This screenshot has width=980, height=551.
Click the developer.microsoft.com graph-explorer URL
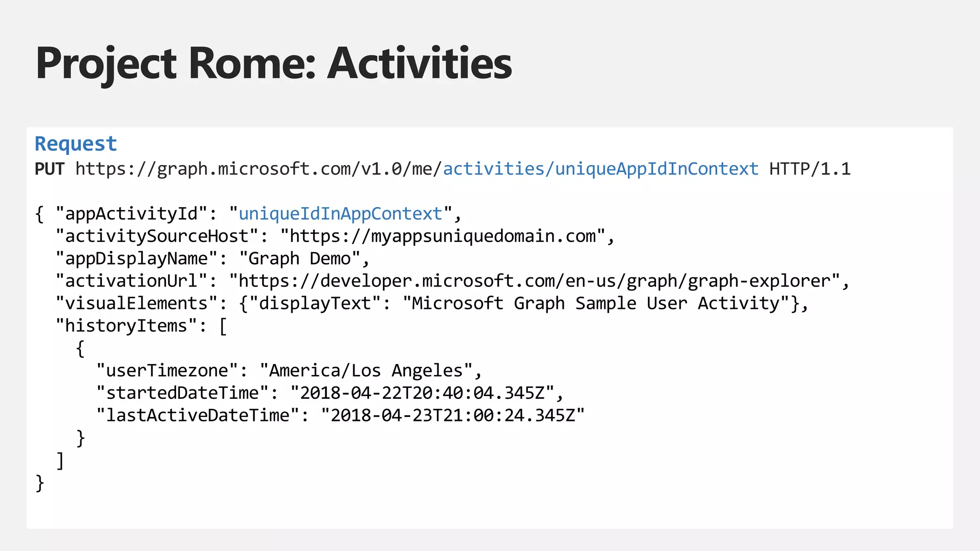pyautogui.click(x=535, y=281)
